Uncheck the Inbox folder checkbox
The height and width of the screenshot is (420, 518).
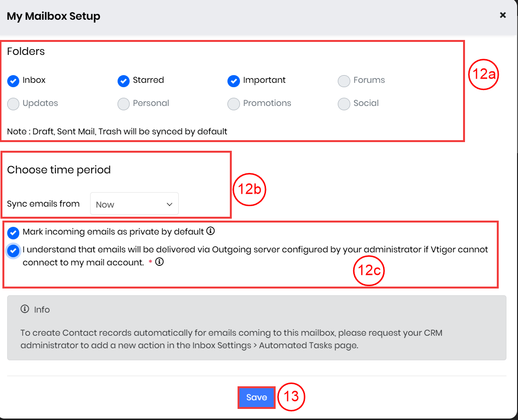[x=13, y=81]
